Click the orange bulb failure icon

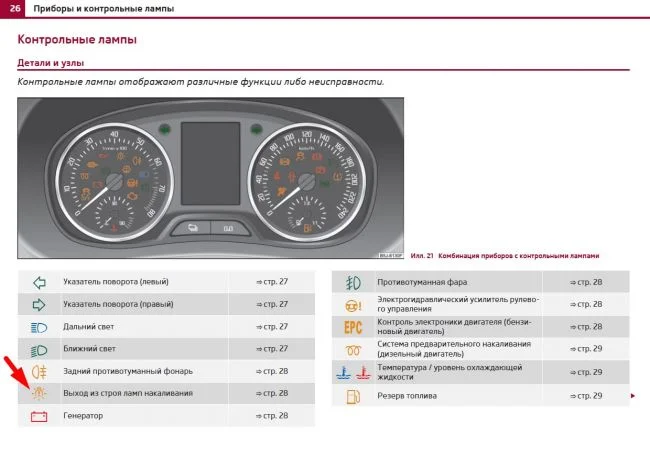tap(39, 394)
